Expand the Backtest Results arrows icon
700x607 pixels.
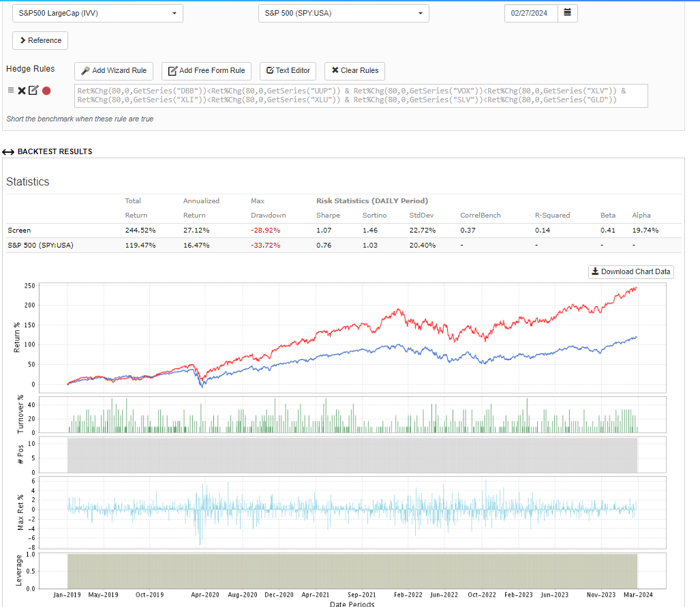click(8, 151)
